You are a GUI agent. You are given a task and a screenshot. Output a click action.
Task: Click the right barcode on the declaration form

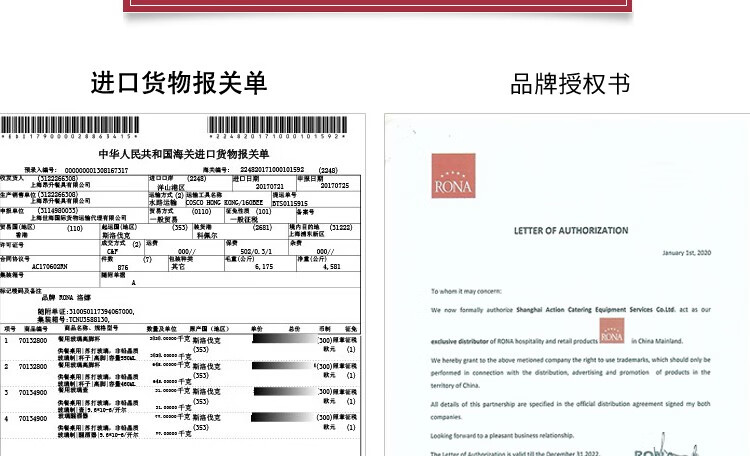(277, 125)
